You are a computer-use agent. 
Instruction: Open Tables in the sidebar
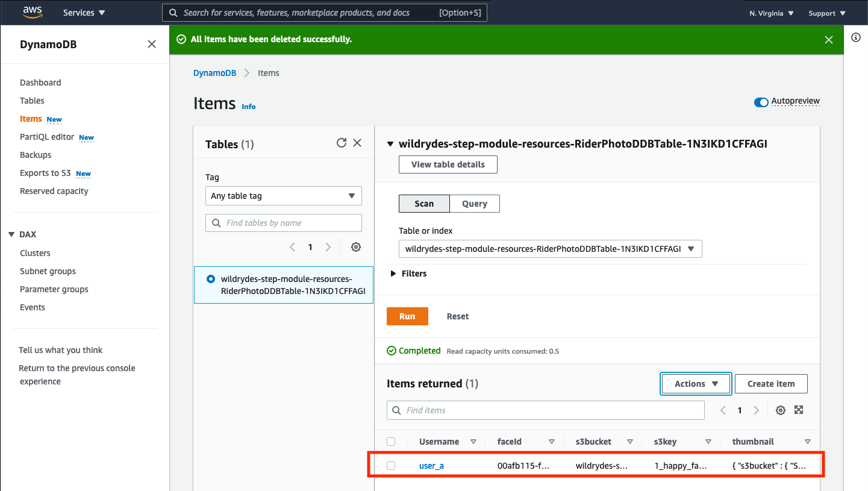pos(32,101)
